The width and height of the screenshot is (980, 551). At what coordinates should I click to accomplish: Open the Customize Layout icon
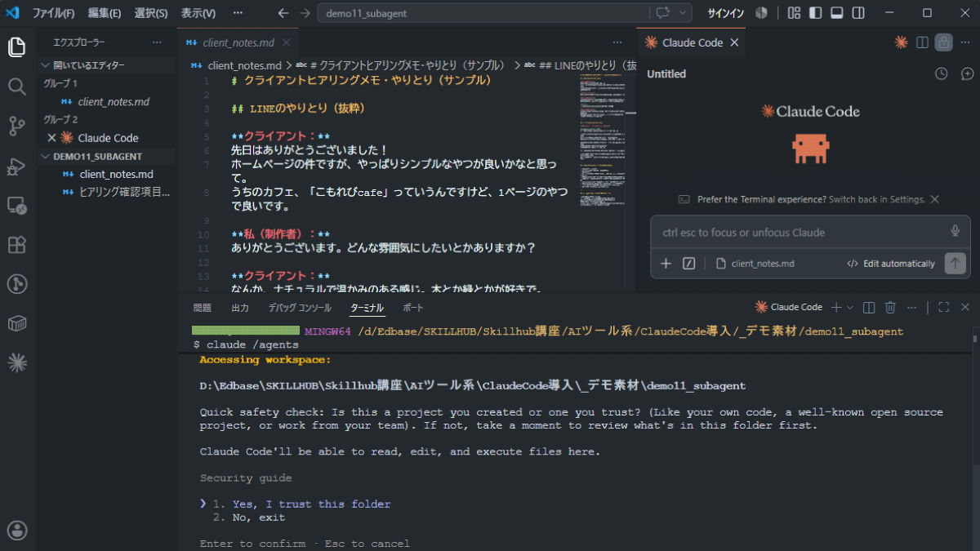(x=794, y=13)
